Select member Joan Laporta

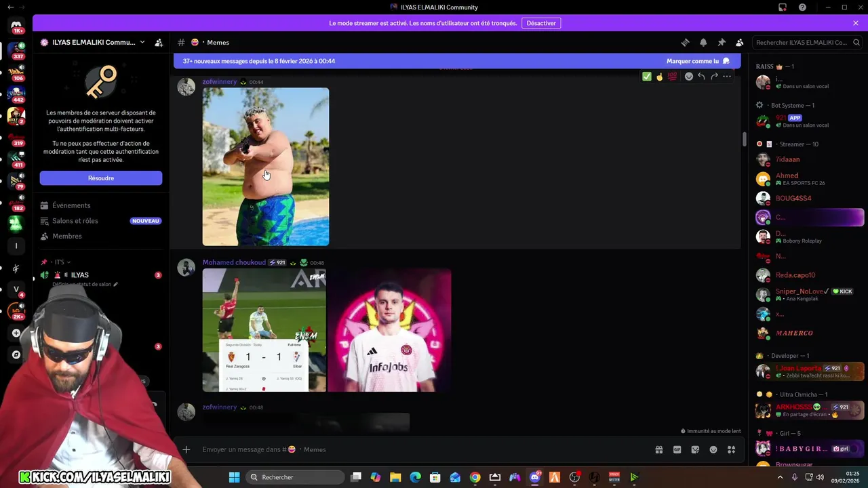[810, 371]
